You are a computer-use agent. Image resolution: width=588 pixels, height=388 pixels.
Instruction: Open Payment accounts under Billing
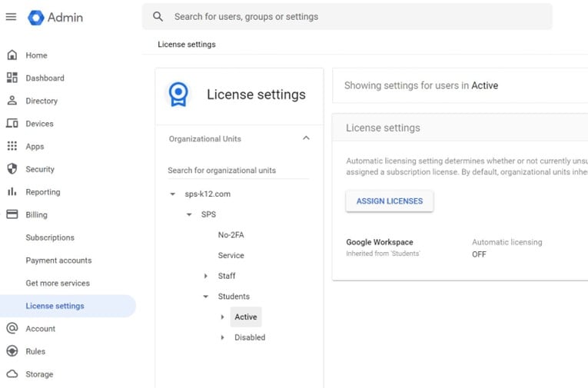pos(58,260)
